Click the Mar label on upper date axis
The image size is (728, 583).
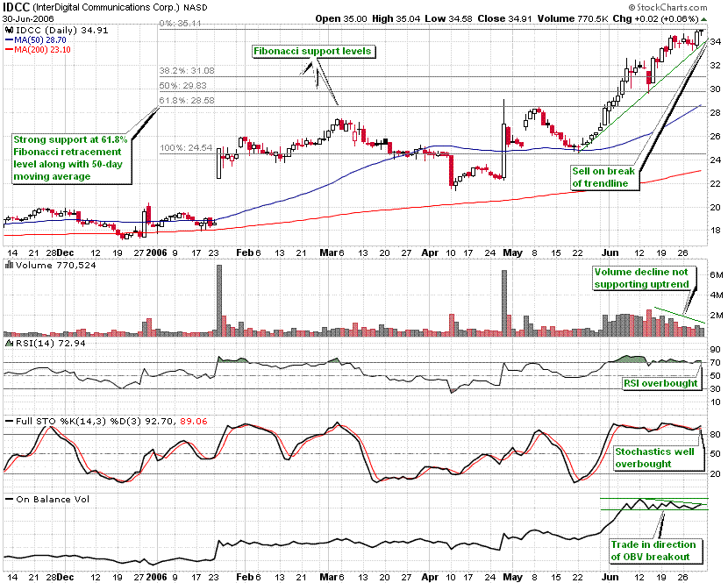[328, 252]
